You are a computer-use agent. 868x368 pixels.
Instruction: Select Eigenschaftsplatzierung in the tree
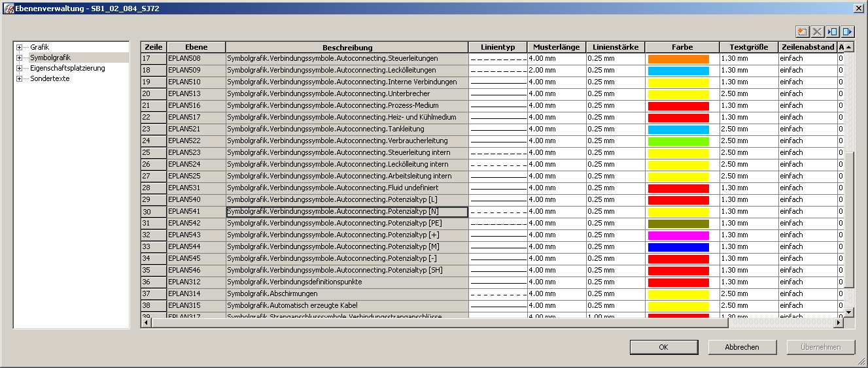(67, 68)
